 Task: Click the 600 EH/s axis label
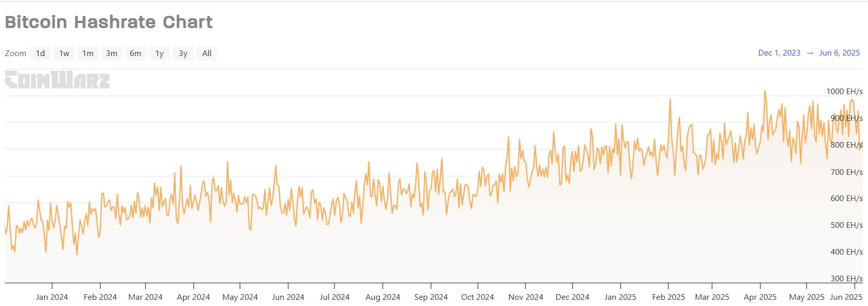pyautogui.click(x=846, y=199)
